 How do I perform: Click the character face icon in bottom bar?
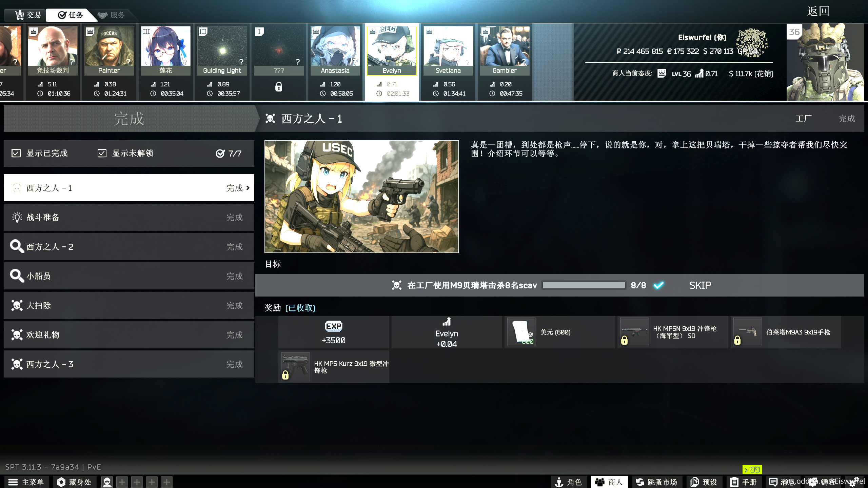(107, 482)
